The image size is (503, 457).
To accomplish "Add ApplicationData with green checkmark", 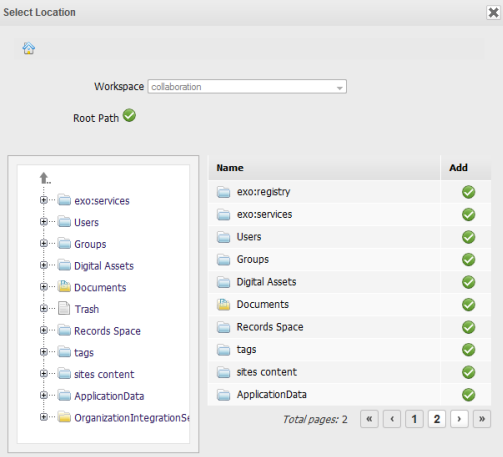I will click(468, 395).
